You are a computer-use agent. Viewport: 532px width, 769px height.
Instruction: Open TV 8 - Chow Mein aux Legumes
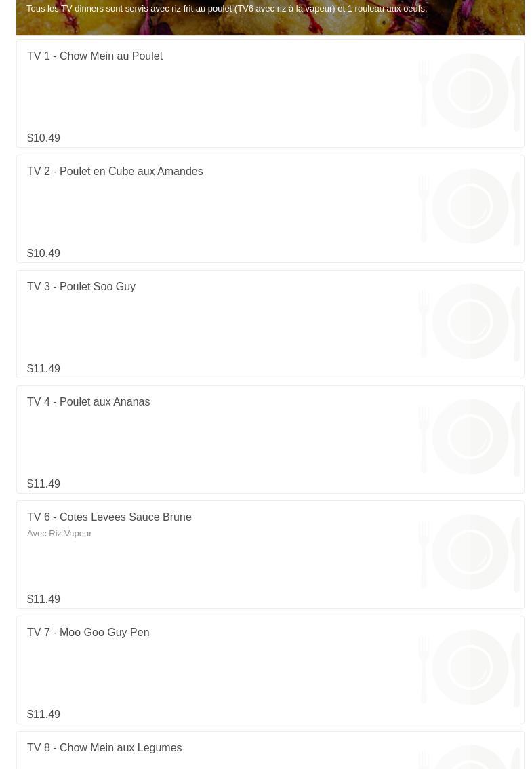point(104,748)
